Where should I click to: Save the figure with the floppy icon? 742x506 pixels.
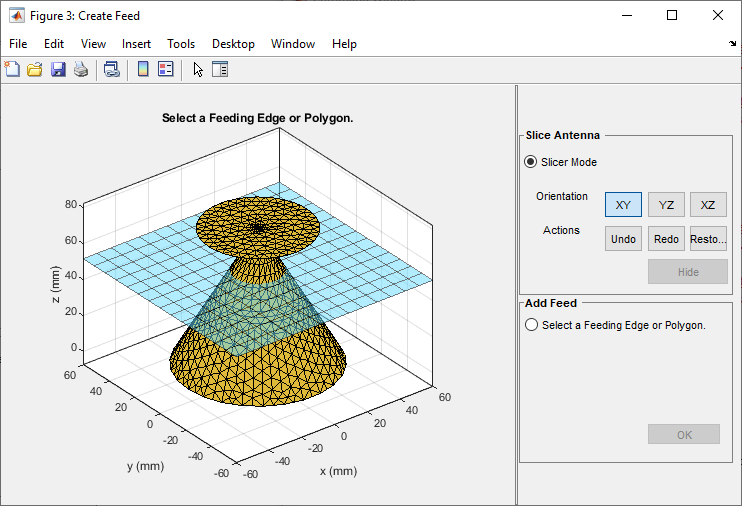click(58, 69)
